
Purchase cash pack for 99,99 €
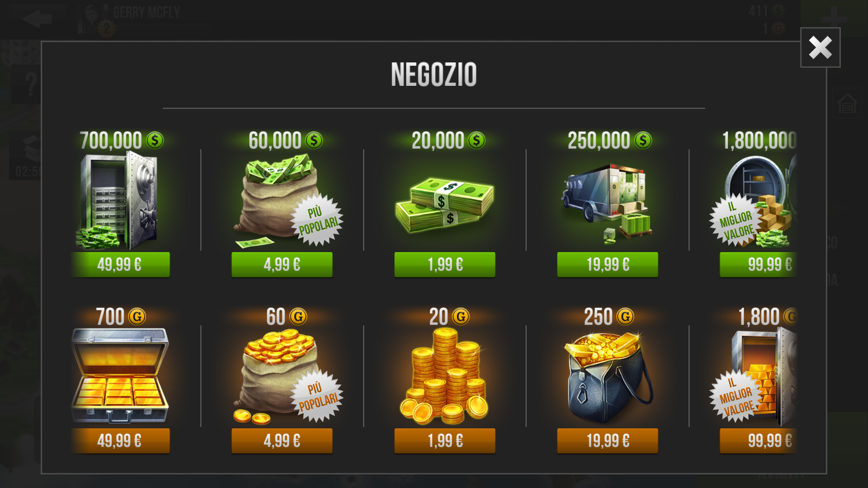pyautogui.click(x=759, y=265)
